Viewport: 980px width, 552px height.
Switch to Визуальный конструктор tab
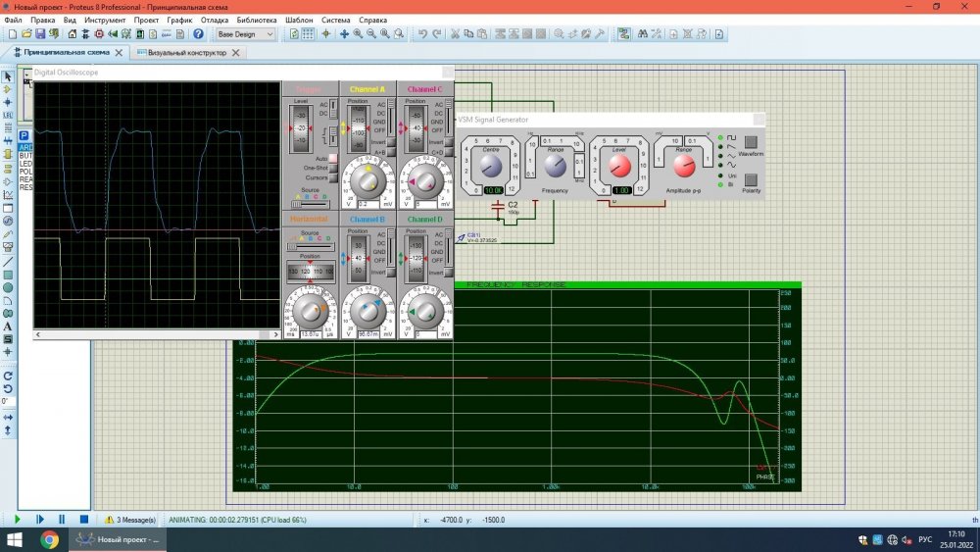(186, 53)
